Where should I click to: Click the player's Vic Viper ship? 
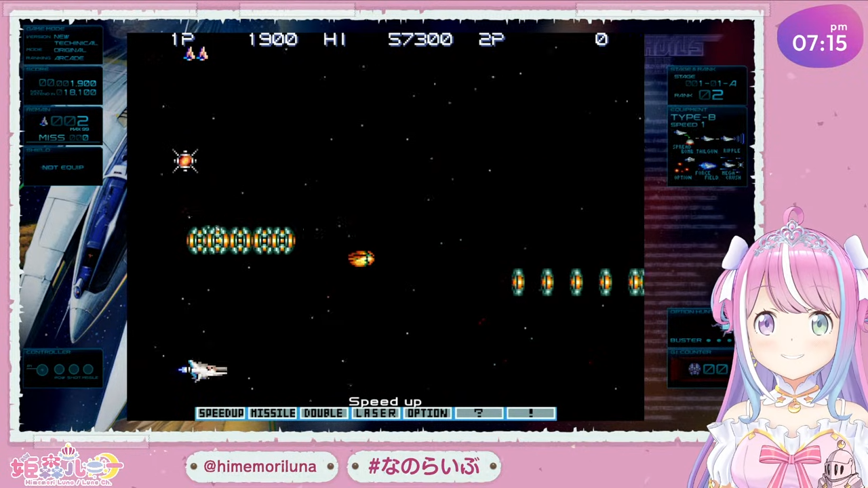pos(203,370)
